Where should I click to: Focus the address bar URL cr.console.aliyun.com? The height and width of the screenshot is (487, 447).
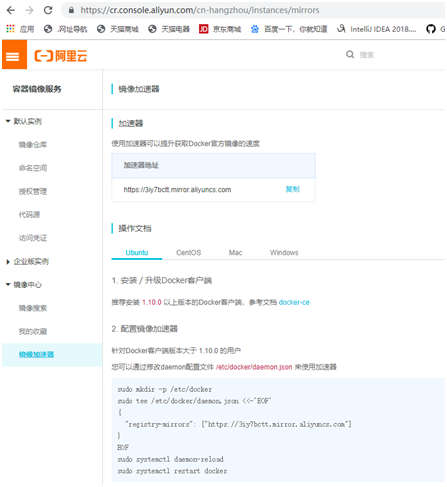pyautogui.click(x=200, y=10)
